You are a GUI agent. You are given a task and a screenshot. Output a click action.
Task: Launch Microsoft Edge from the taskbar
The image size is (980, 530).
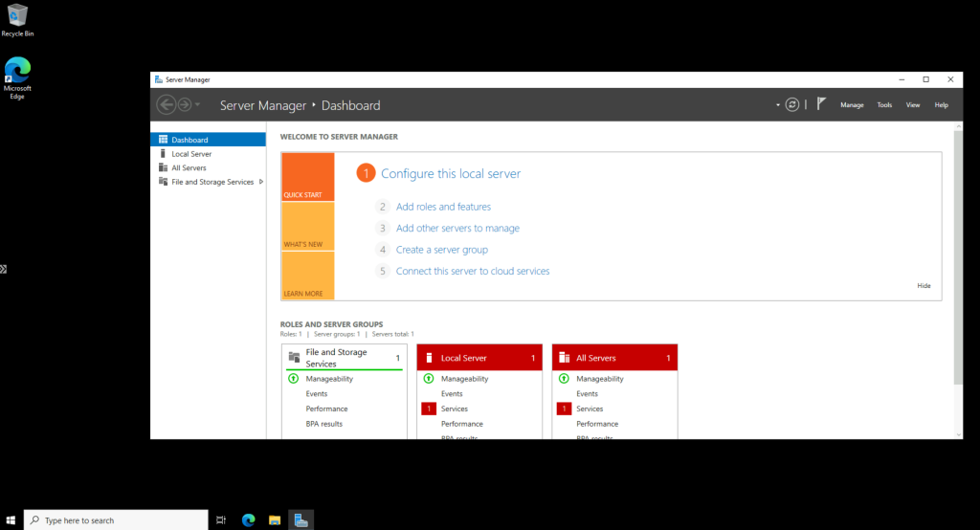[x=248, y=520]
